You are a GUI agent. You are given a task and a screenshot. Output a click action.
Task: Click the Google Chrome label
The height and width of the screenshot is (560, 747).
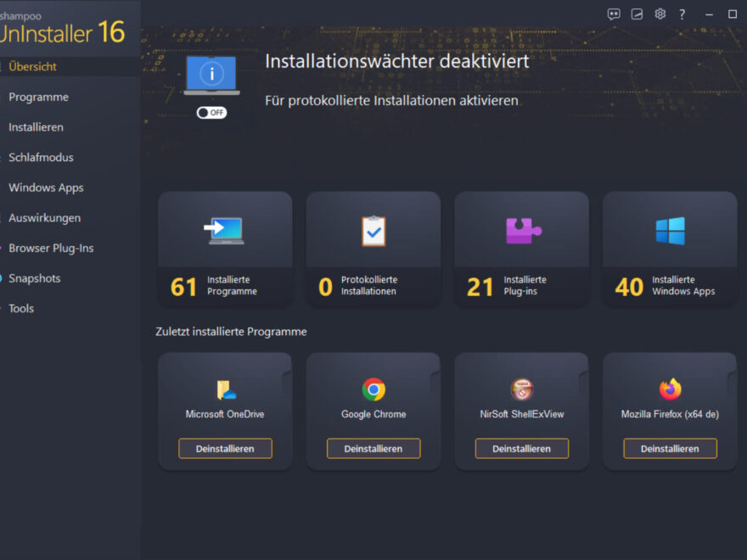[x=373, y=414]
